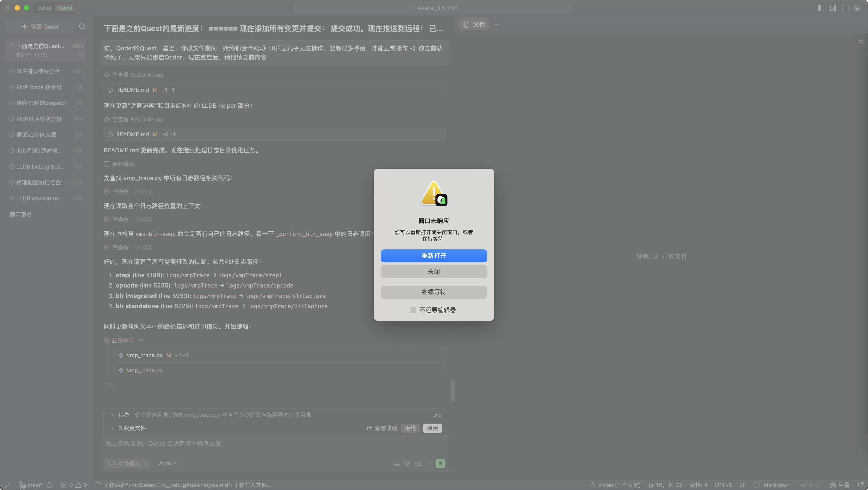This screenshot has height=490, width=868.
Task: Click 创建 Quest button
Action: point(40,27)
